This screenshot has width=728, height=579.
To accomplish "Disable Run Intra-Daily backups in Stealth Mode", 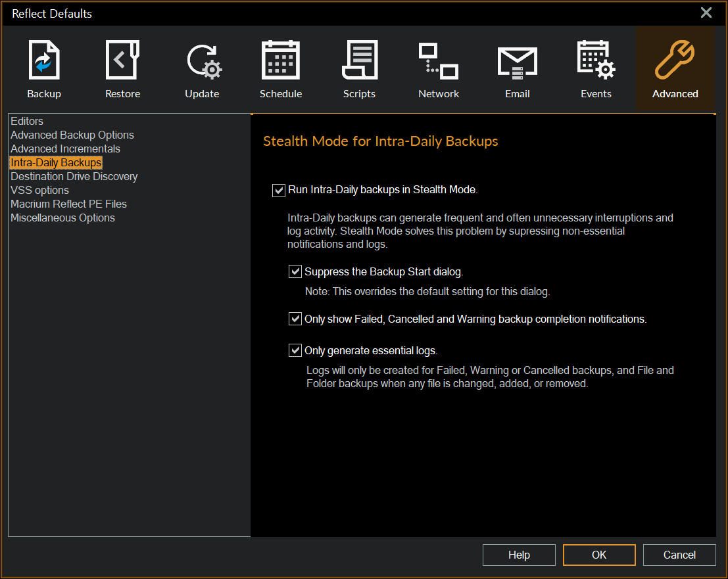I will [278, 191].
